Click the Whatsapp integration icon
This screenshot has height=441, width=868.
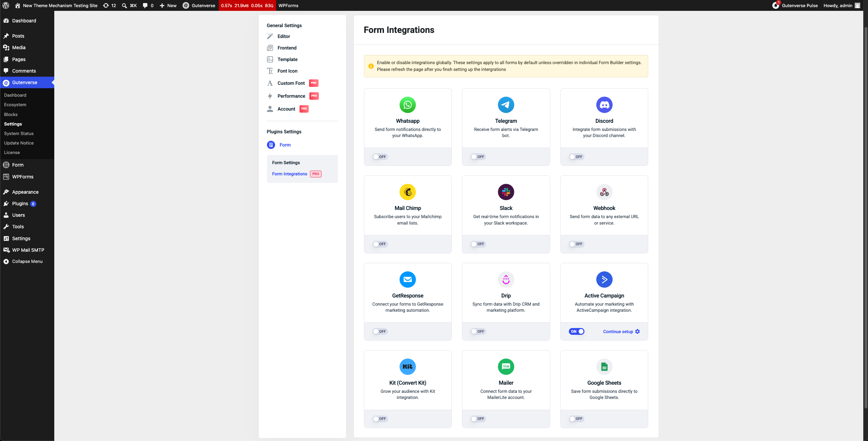408,105
